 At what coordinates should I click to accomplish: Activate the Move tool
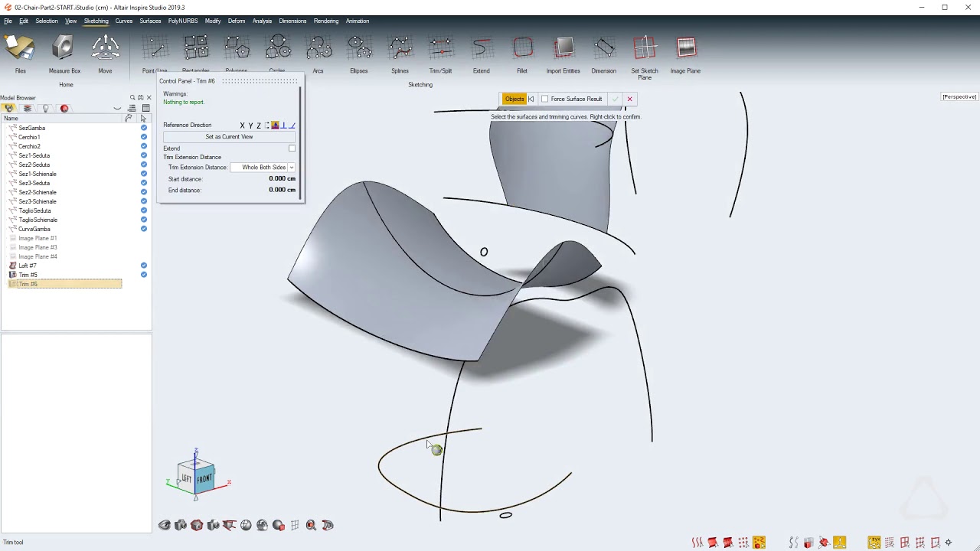pyautogui.click(x=105, y=54)
